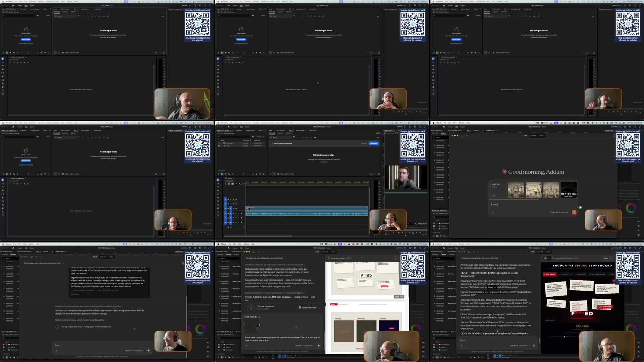Expand the 'test (1).mp4 is untranscribed' row
The image size is (644, 362).
272,143
